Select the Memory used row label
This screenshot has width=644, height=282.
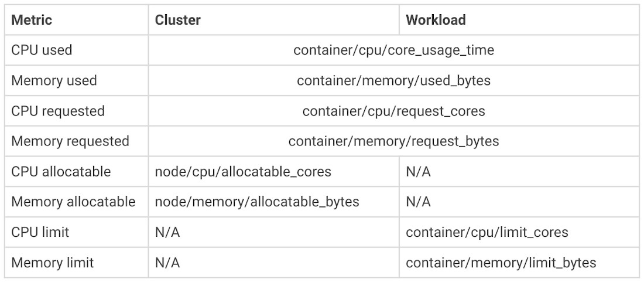pos(54,81)
